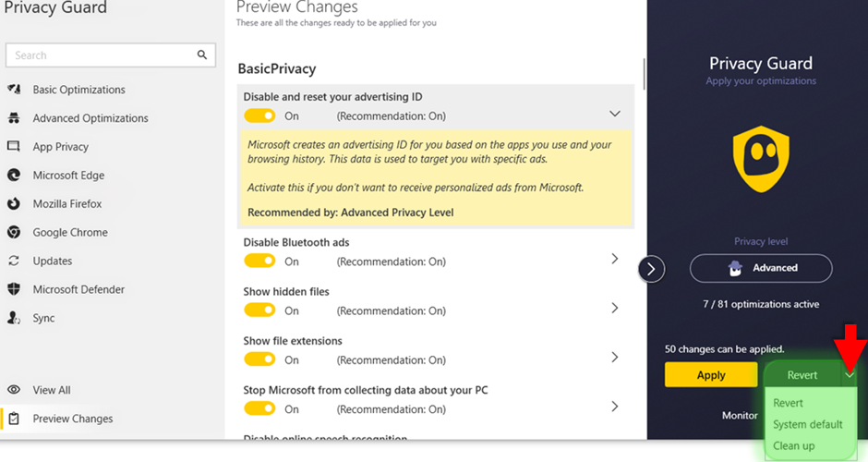Click the BasicPrivacy section heading
868x462 pixels.
point(277,68)
